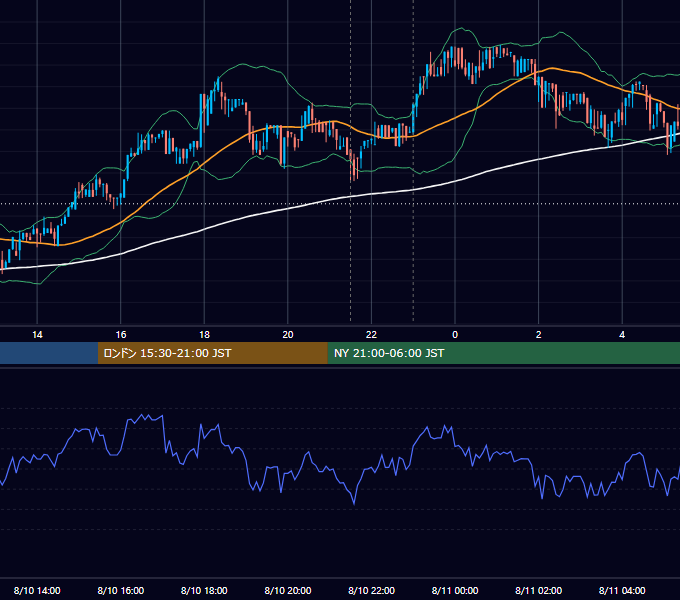Click the 8/10 14:00 date label
This screenshot has height=600, width=680.
(x=37, y=590)
